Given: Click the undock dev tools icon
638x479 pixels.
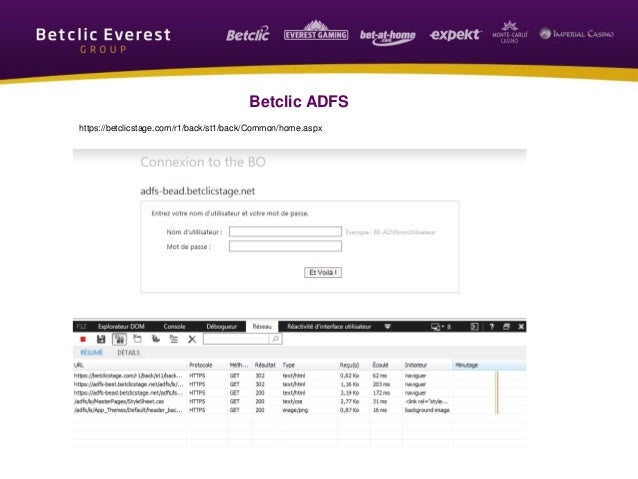Looking at the screenshot, I should [x=507, y=326].
